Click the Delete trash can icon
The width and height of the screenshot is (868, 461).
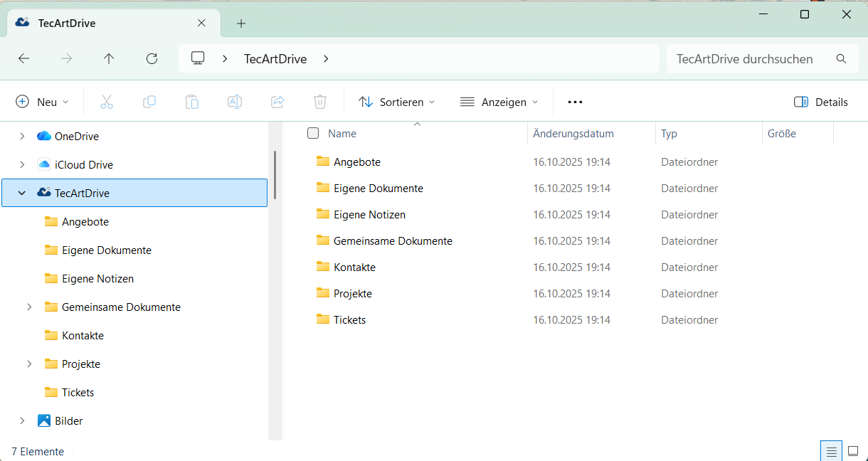click(320, 102)
